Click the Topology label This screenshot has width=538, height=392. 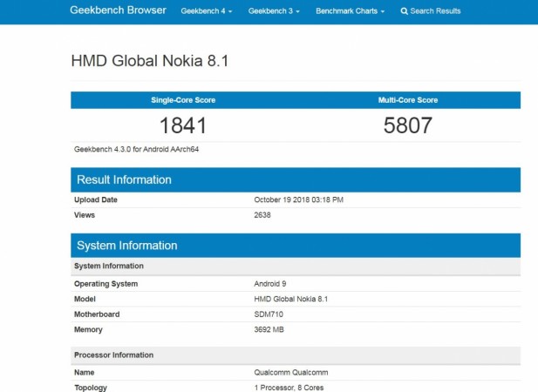tap(91, 388)
